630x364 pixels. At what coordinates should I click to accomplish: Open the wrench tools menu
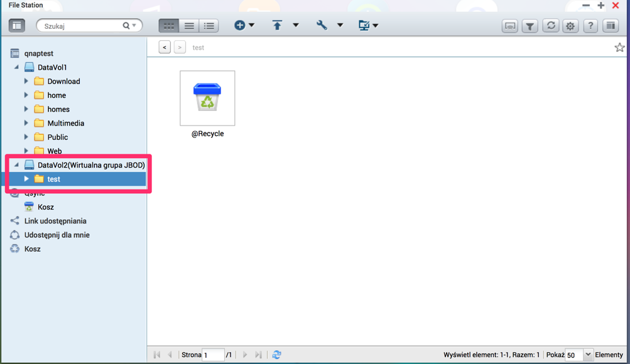322,26
